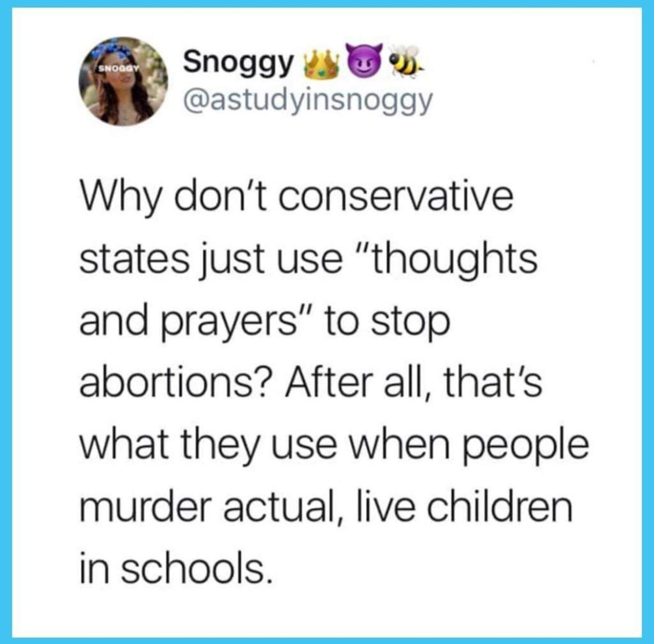Open the Snoggy display name link
The image size is (654, 644).
coord(239,64)
